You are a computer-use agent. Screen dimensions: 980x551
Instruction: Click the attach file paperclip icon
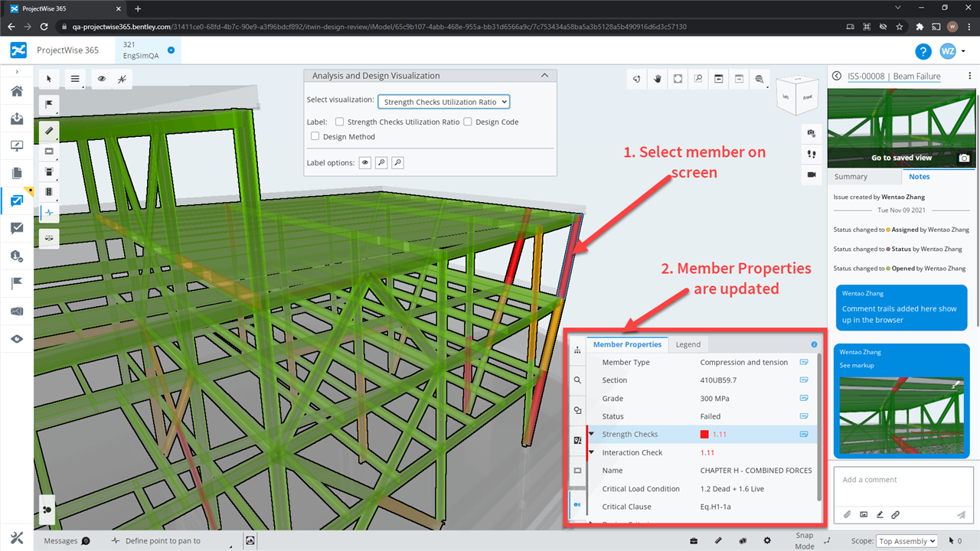pyautogui.click(x=848, y=515)
